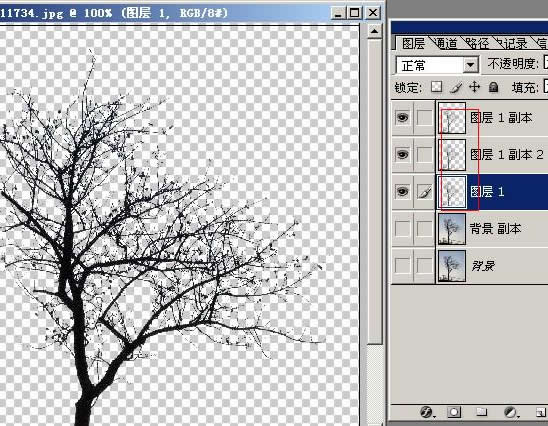Switch to the 图层 tab
Screen dimensions: 548x426
tap(413, 43)
